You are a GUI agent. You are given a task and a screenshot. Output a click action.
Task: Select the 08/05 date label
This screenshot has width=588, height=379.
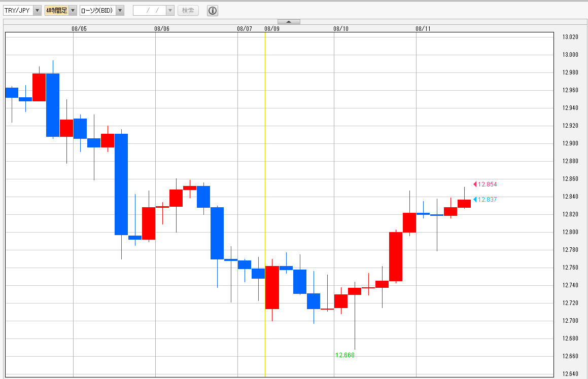pyautogui.click(x=79, y=29)
